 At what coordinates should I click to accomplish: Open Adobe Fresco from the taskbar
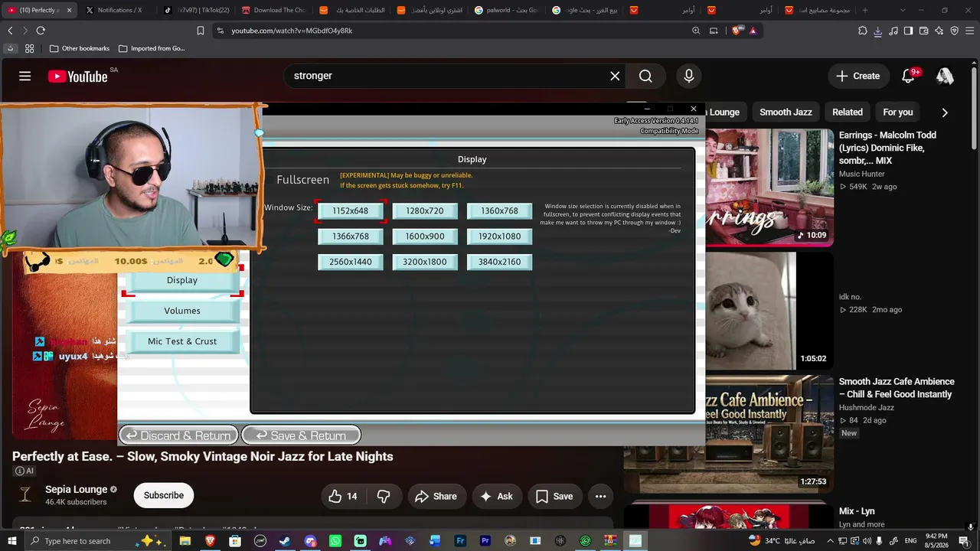tap(460, 541)
